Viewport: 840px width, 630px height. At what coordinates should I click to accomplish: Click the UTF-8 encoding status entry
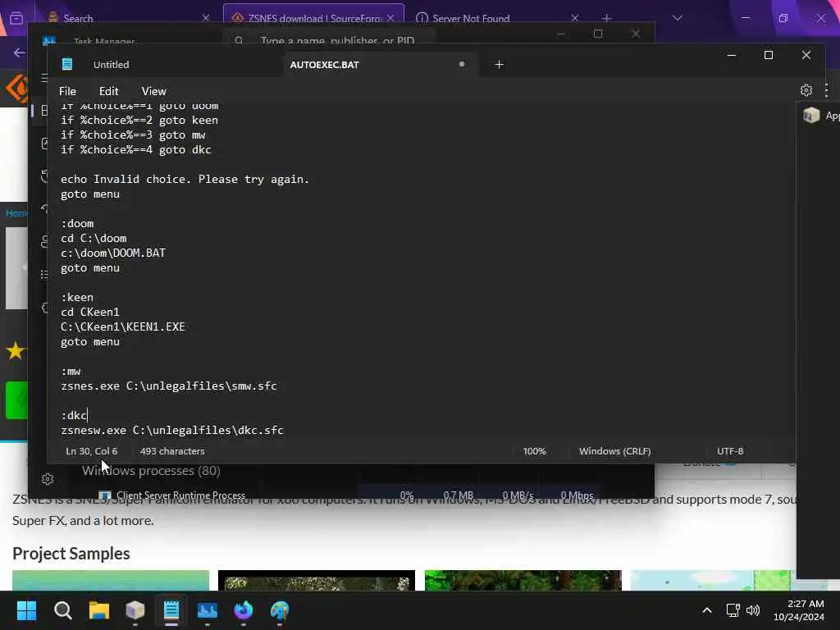[729, 451]
